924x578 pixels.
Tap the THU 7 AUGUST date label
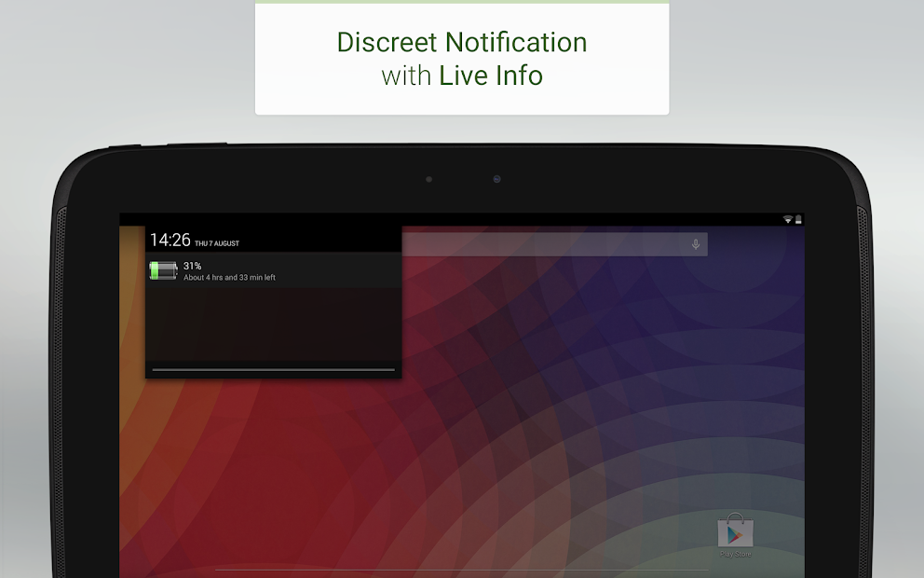[216, 241]
